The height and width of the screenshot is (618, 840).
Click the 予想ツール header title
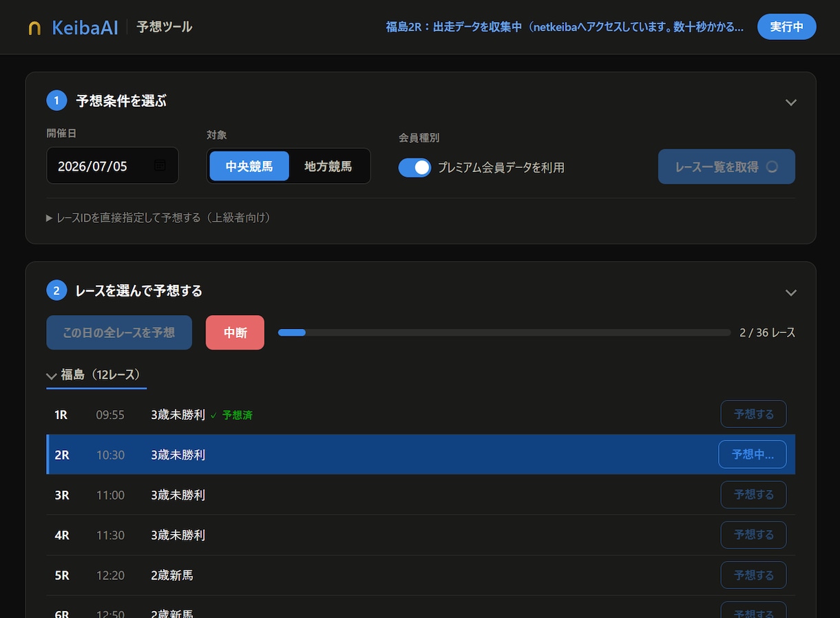coord(165,27)
